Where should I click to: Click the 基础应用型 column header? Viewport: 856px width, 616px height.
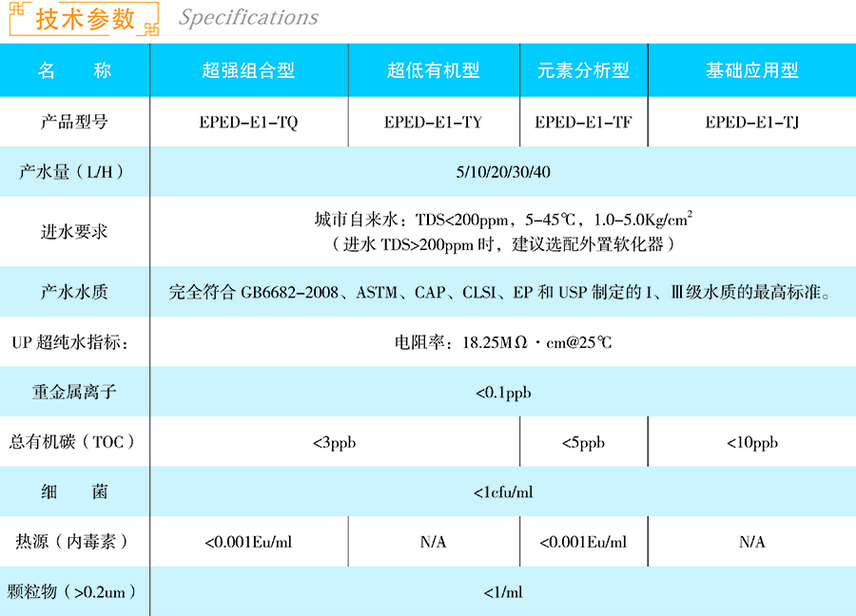751,70
